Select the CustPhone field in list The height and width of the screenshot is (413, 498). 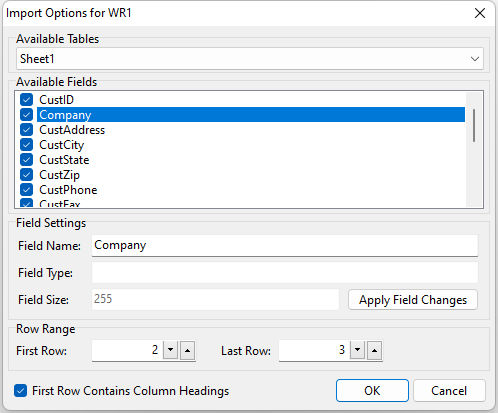click(x=68, y=190)
